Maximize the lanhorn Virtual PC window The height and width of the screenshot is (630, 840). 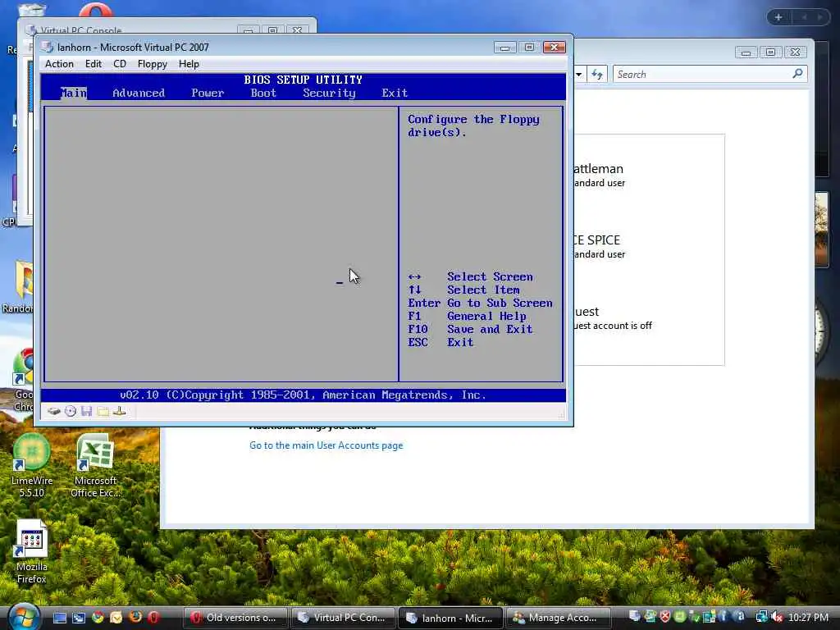[x=529, y=48]
